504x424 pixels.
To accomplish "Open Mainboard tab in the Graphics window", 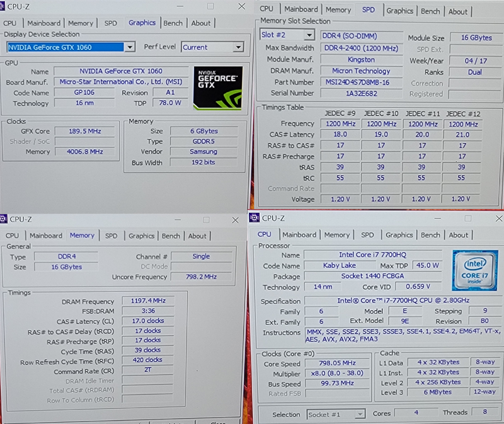I will 43,23.
